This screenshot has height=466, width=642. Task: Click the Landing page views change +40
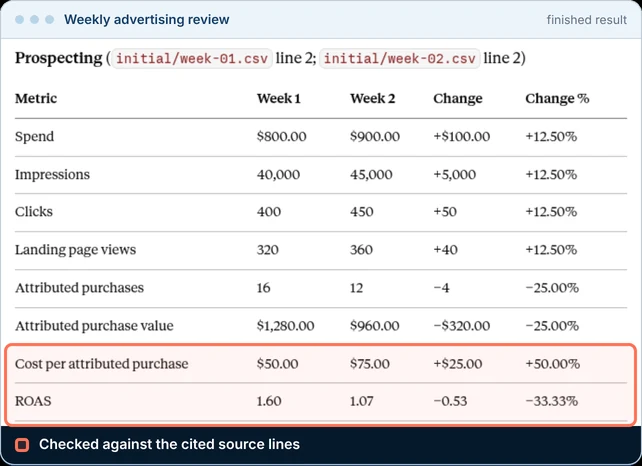[x=445, y=250]
